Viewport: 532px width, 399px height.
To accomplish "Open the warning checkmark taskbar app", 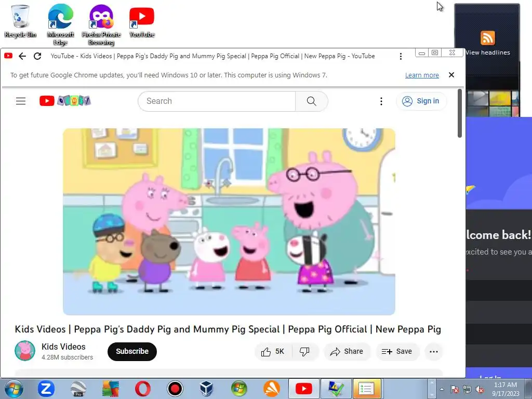I will (335, 389).
